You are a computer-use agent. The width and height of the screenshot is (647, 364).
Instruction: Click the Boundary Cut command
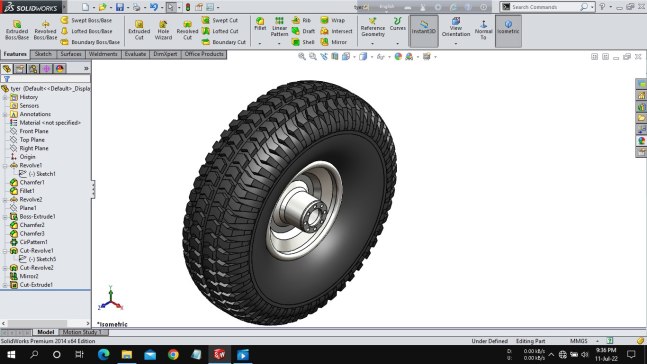coord(224,42)
